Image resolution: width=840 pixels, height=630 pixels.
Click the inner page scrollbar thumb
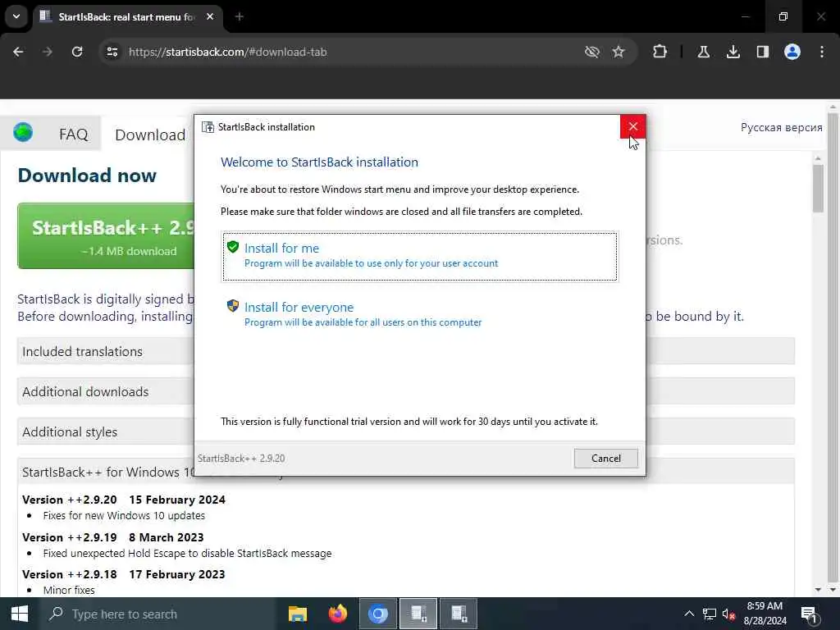(818, 189)
